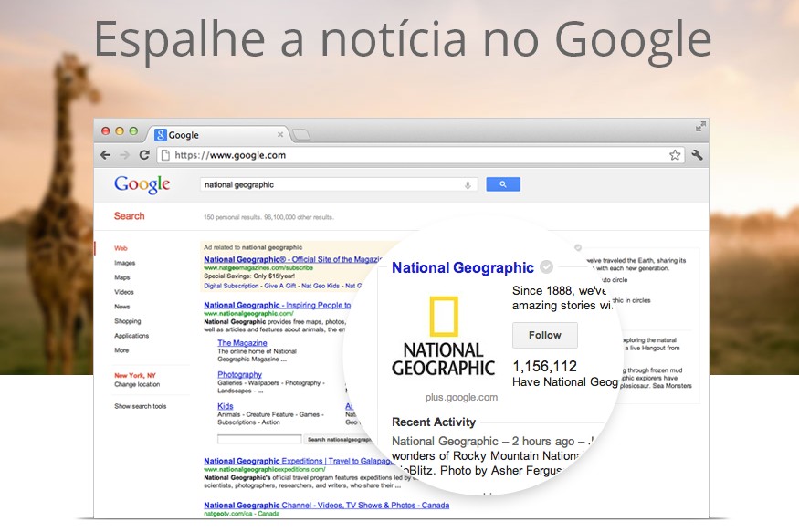The height and width of the screenshot is (532, 799).
Task: Expand Show search tools
Action: (x=140, y=406)
